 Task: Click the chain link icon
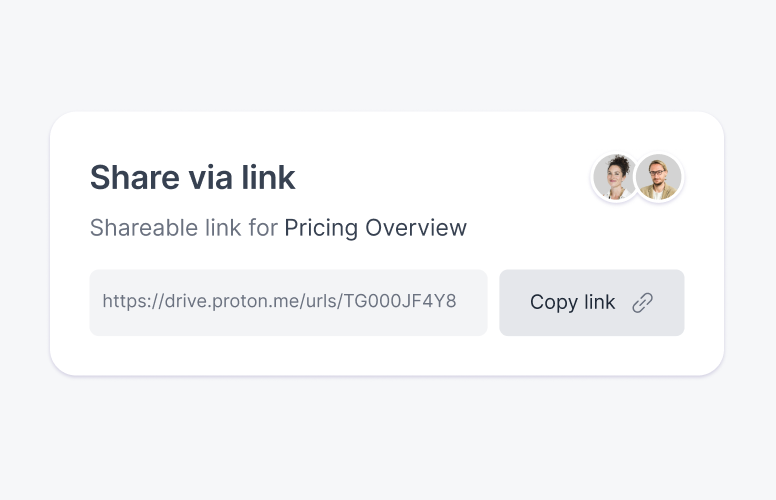click(643, 302)
